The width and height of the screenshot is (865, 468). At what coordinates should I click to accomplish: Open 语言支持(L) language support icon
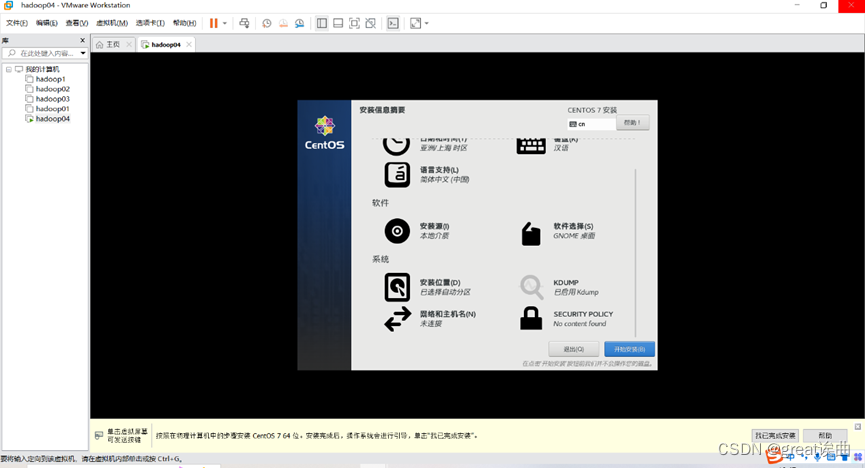[x=397, y=175]
